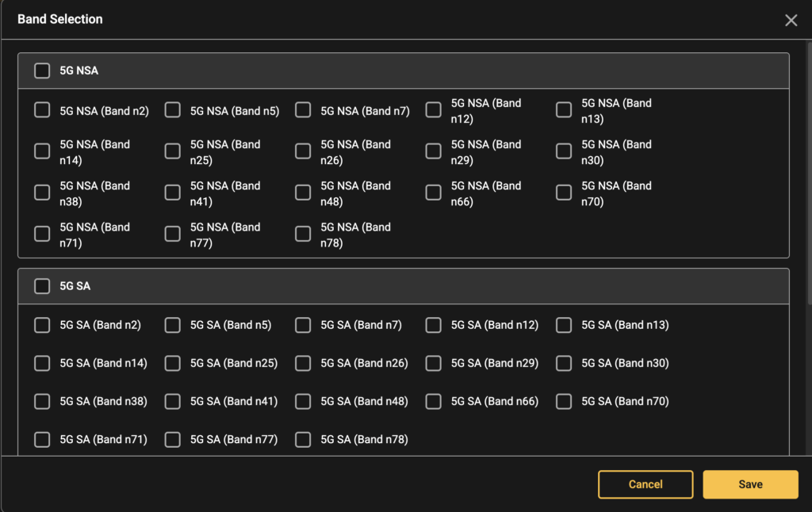Enable 5G SA (Band n71)
This screenshot has width=812, height=512.
(42, 440)
